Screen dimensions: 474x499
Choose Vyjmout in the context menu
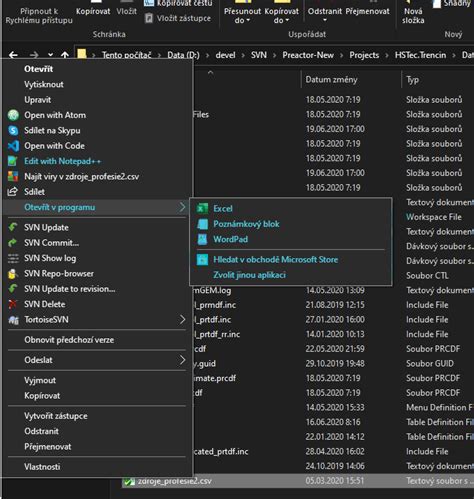pos(40,380)
